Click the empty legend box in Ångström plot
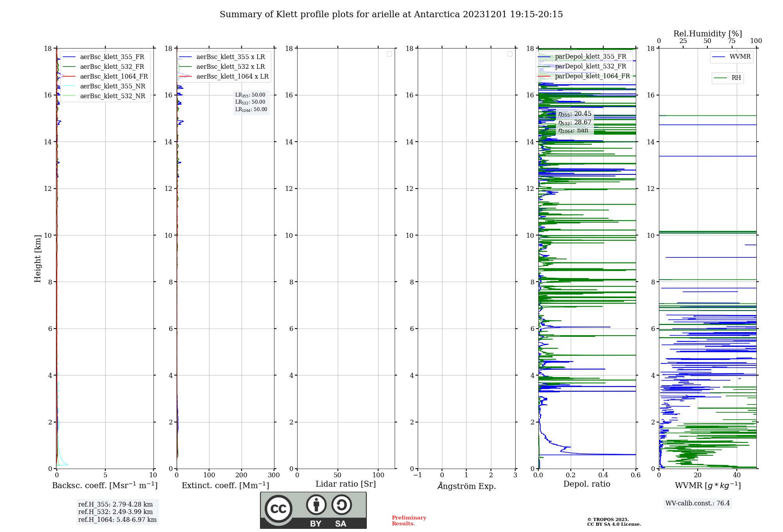 pos(510,54)
